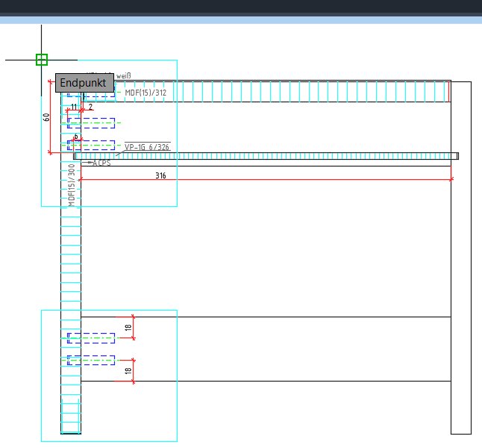Click the small 6 dimension text

tap(75, 137)
